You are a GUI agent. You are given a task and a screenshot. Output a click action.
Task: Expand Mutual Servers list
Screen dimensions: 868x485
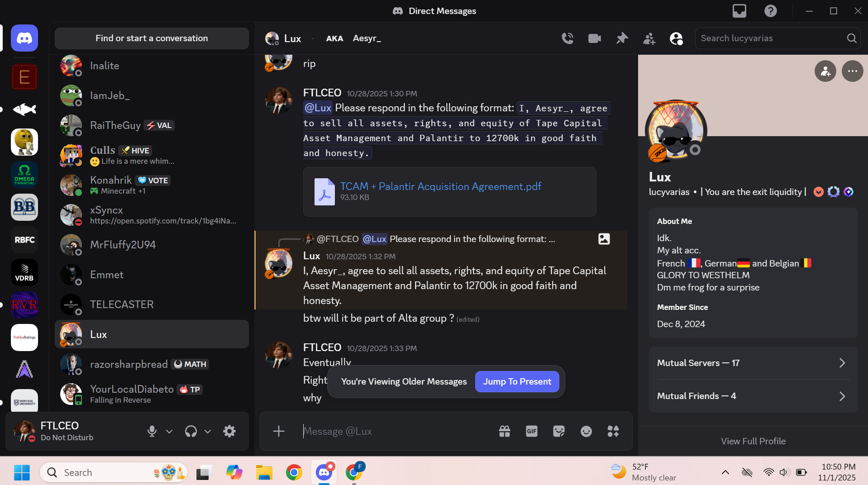pyautogui.click(x=753, y=363)
